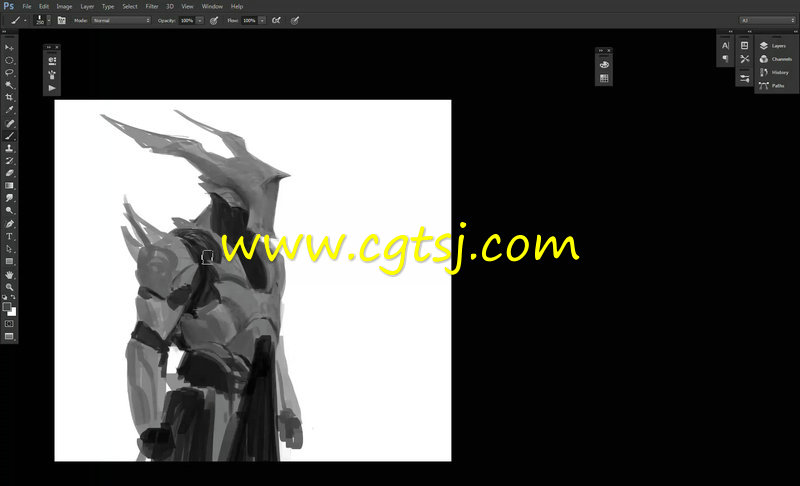Select the Pen tool
The width and height of the screenshot is (800, 486).
point(9,224)
